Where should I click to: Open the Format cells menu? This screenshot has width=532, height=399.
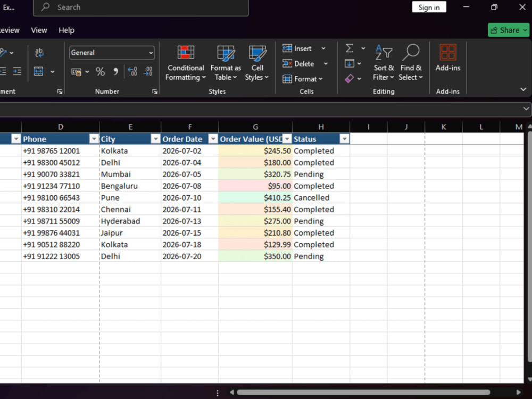coord(302,79)
